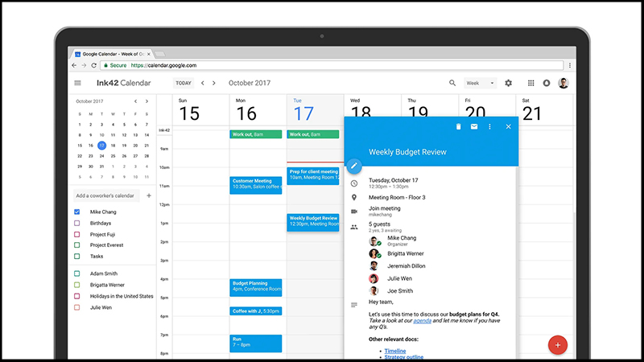This screenshot has width=644, height=362.
Task: Edit event with the pencil button
Action: pos(354,166)
